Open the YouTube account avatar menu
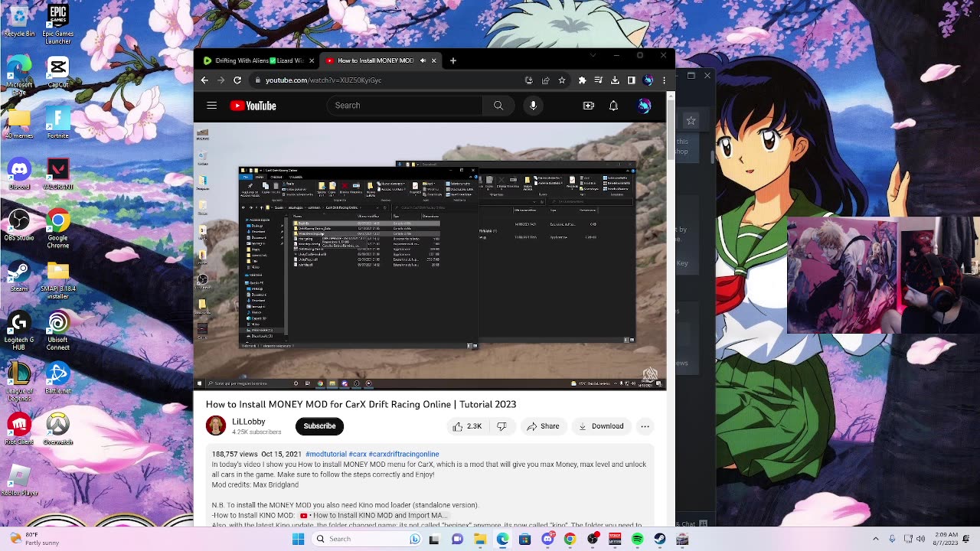The height and width of the screenshot is (551, 980). pos(644,106)
